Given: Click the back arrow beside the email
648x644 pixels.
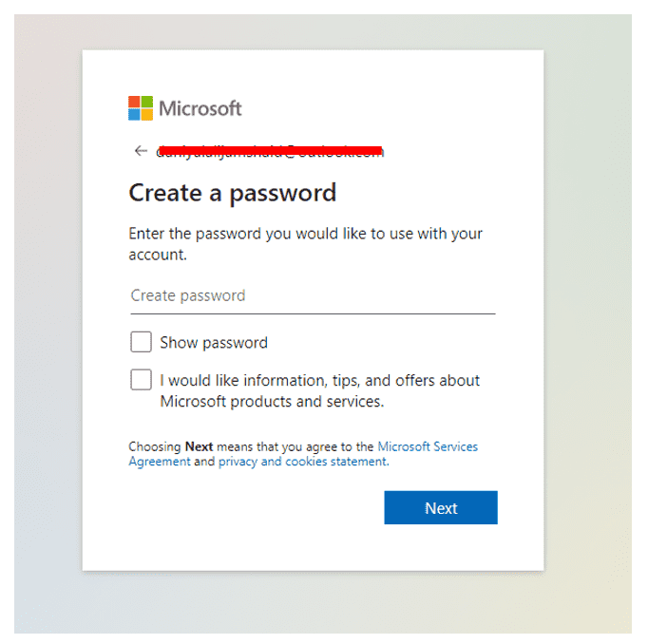Looking at the screenshot, I should click(141, 151).
